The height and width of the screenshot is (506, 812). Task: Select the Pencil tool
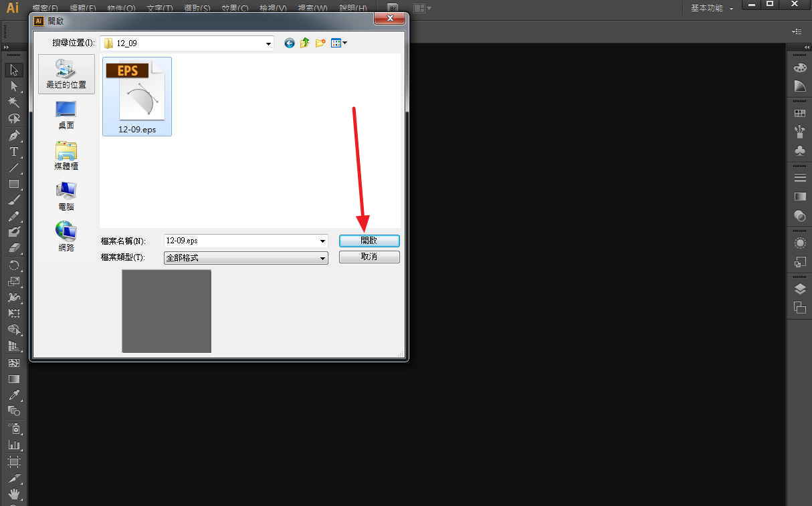coord(13,217)
